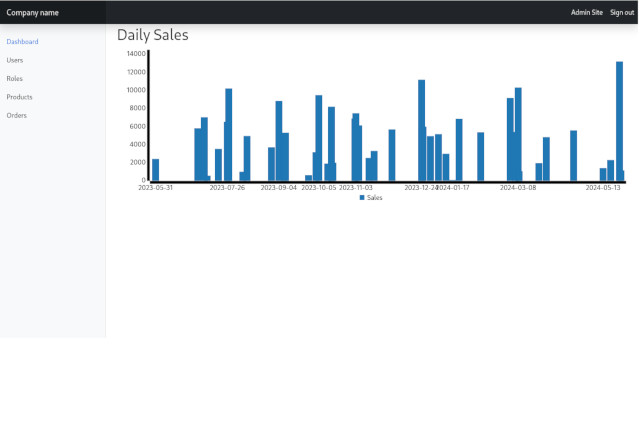This screenshot has height=422, width=640.
Task: Click the 2024-05-13 x-axis label
Action: (603, 187)
